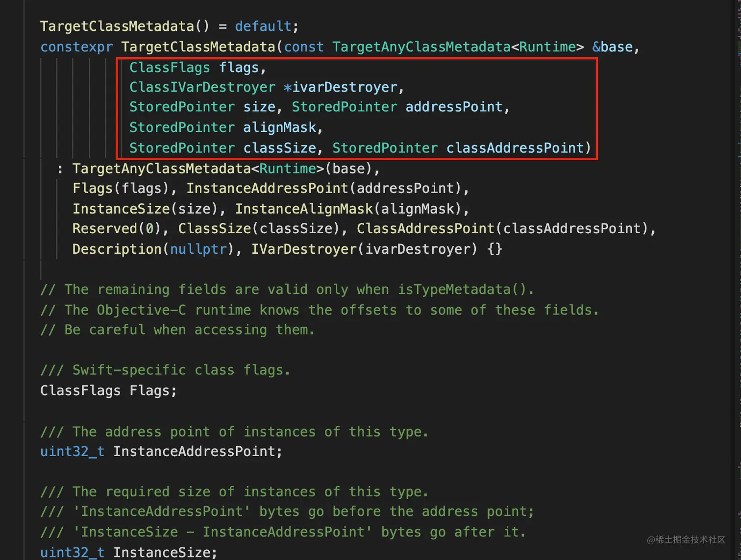This screenshot has height=560, width=741.
Task: Click the 'constexpr' keyword
Action: [x=76, y=47]
